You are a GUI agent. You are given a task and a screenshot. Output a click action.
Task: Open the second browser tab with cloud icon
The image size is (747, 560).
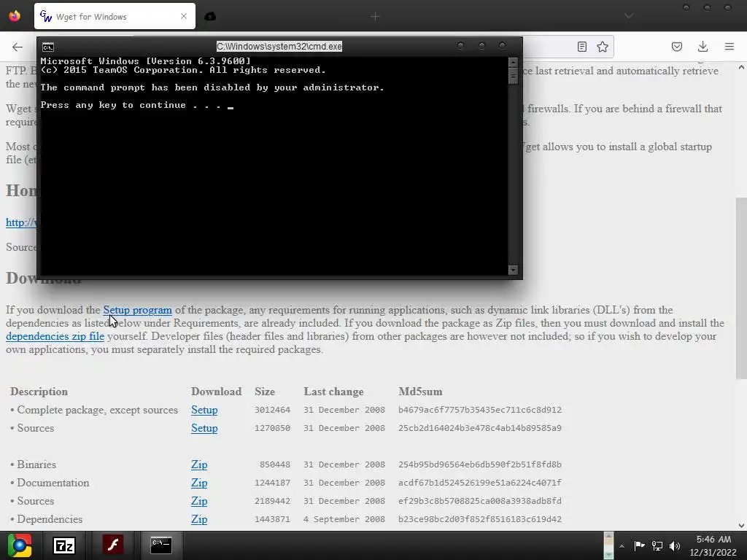[210, 17]
